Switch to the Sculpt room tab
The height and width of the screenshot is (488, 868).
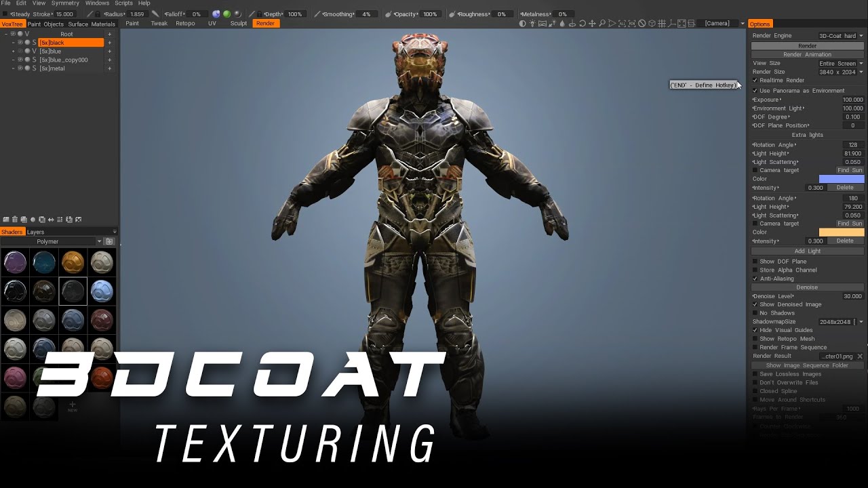tap(239, 23)
